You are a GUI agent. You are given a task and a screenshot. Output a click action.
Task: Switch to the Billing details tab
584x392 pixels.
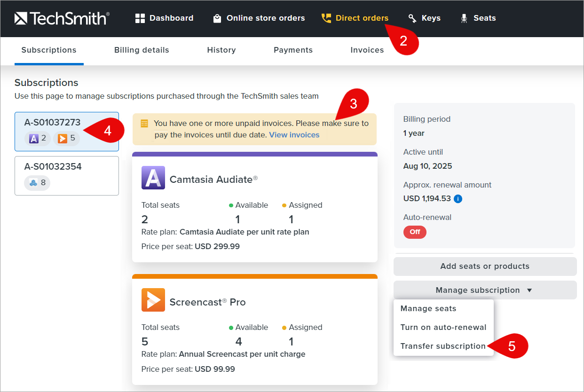coord(142,50)
